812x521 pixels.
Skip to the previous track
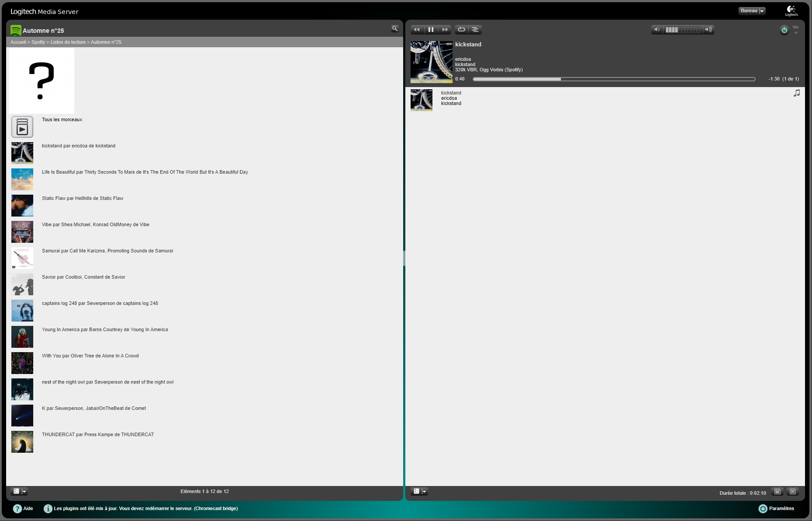(417, 30)
